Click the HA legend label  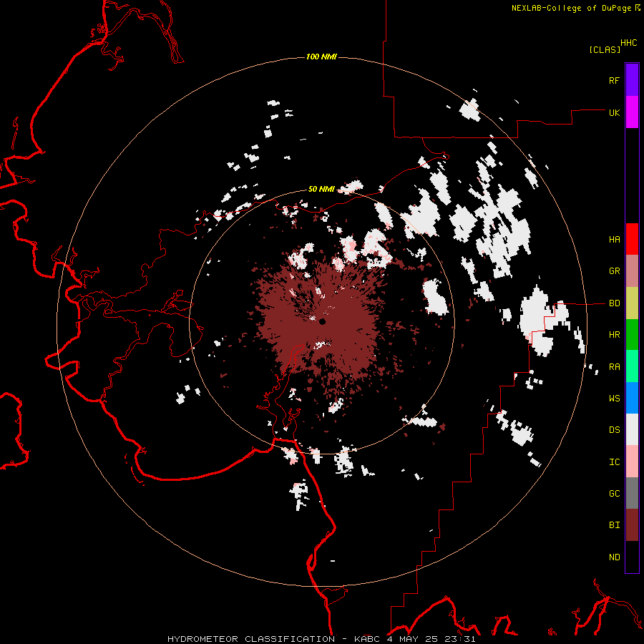click(x=614, y=239)
